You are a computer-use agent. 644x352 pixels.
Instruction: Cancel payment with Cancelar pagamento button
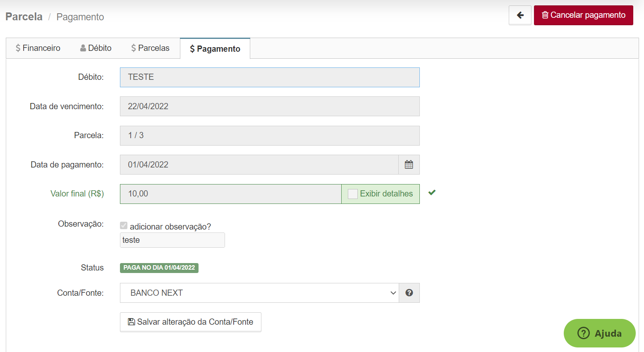(583, 15)
